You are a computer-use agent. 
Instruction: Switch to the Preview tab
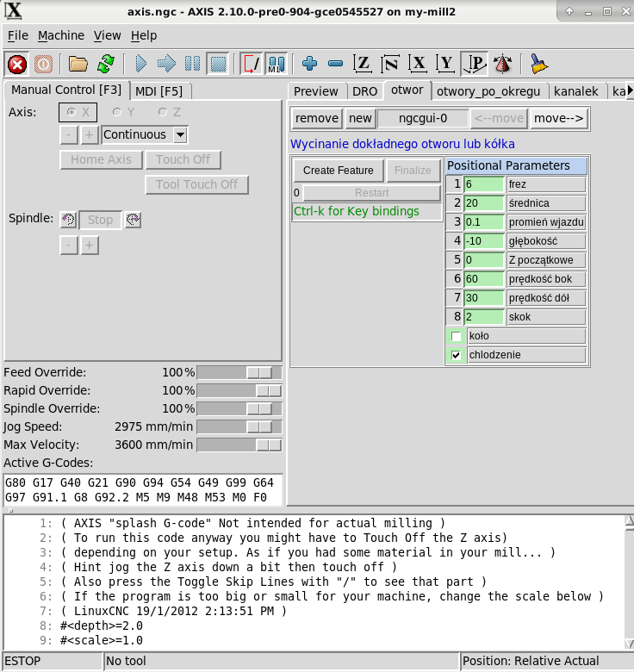tap(316, 91)
